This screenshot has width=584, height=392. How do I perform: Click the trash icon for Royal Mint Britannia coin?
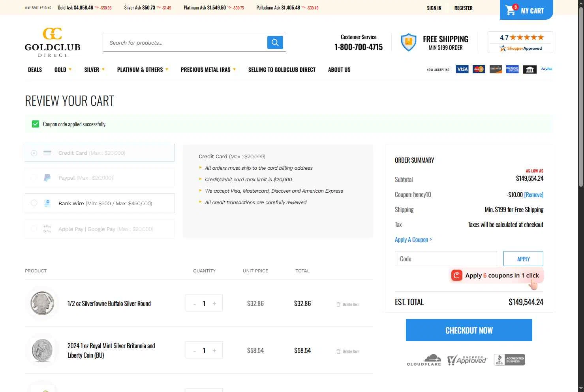point(338,351)
